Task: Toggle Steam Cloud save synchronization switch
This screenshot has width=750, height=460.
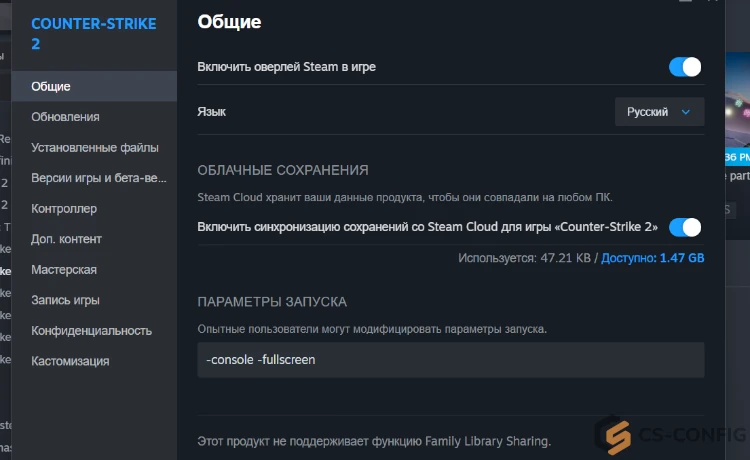Action: [684, 227]
